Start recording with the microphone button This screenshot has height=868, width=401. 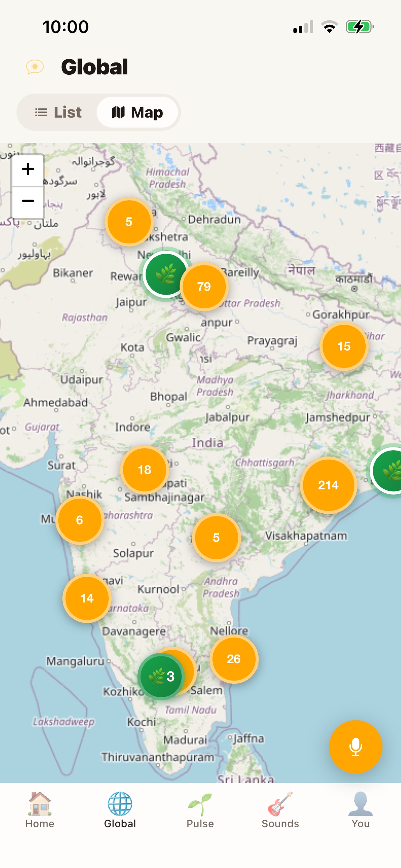pyautogui.click(x=355, y=746)
